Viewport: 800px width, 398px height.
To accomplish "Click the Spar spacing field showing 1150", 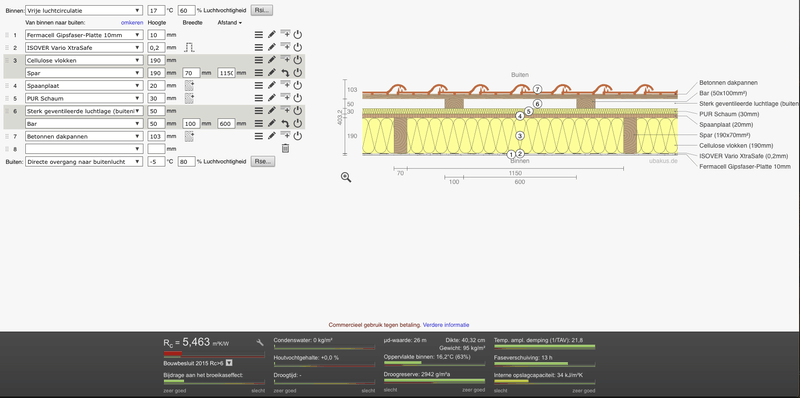I will [226, 73].
